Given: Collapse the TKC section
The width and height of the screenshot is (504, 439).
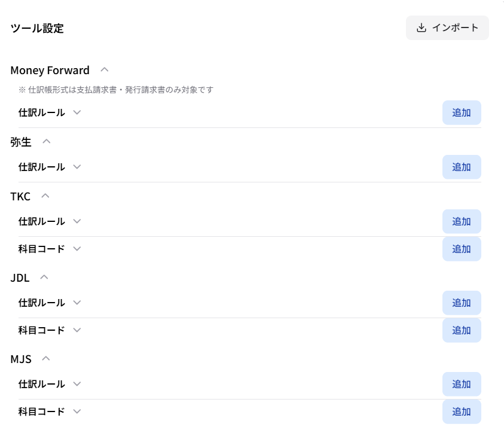Looking at the screenshot, I should pyautogui.click(x=45, y=196).
